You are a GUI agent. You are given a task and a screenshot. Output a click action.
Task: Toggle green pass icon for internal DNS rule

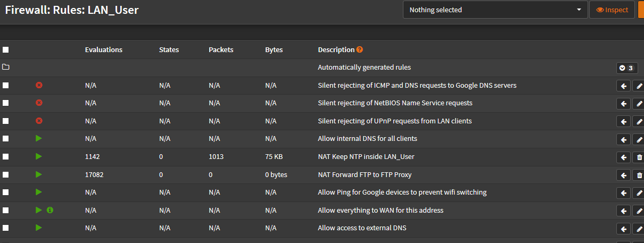tap(39, 139)
